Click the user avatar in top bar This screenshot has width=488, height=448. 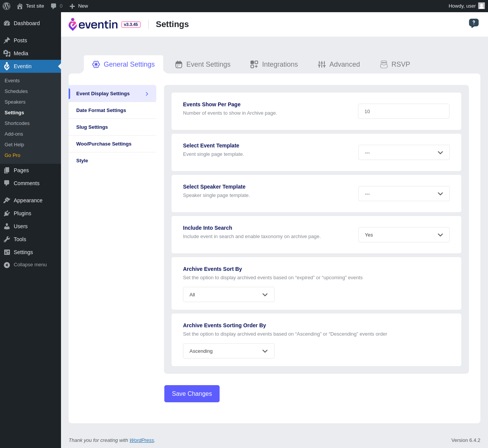pyautogui.click(x=482, y=6)
